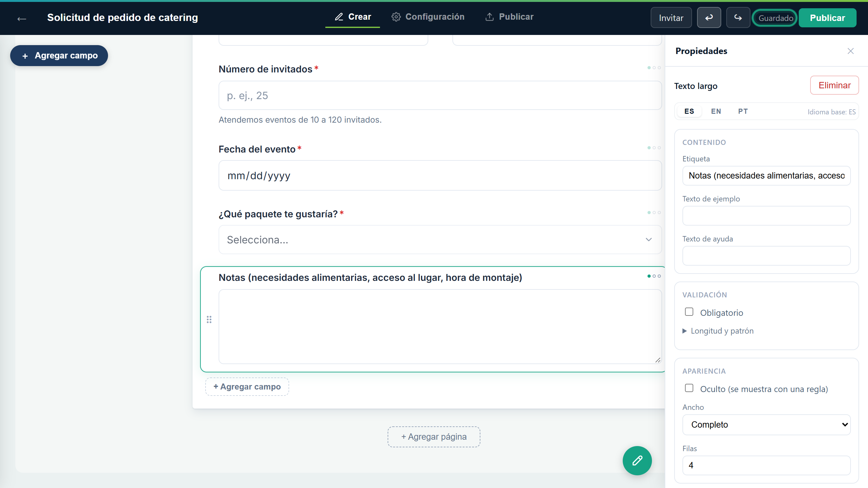Open the Ancho dropdown set to Completo
This screenshot has height=488, width=868.
click(x=766, y=425)
